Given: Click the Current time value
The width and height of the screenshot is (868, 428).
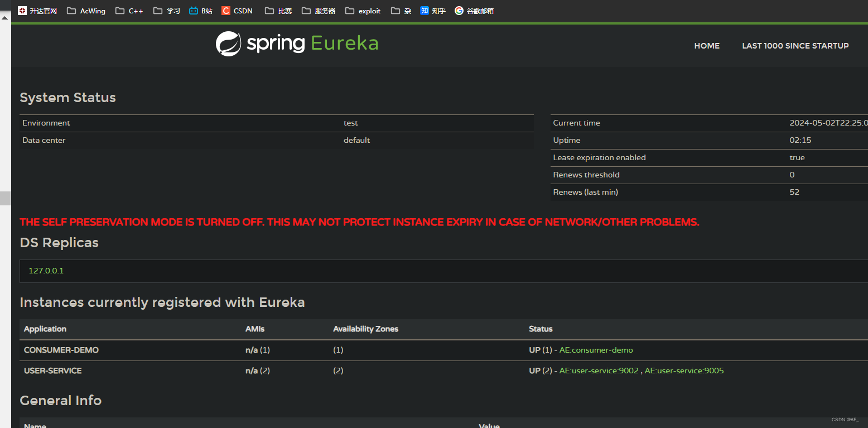Looking at the screenshot, I should [828, 123].
